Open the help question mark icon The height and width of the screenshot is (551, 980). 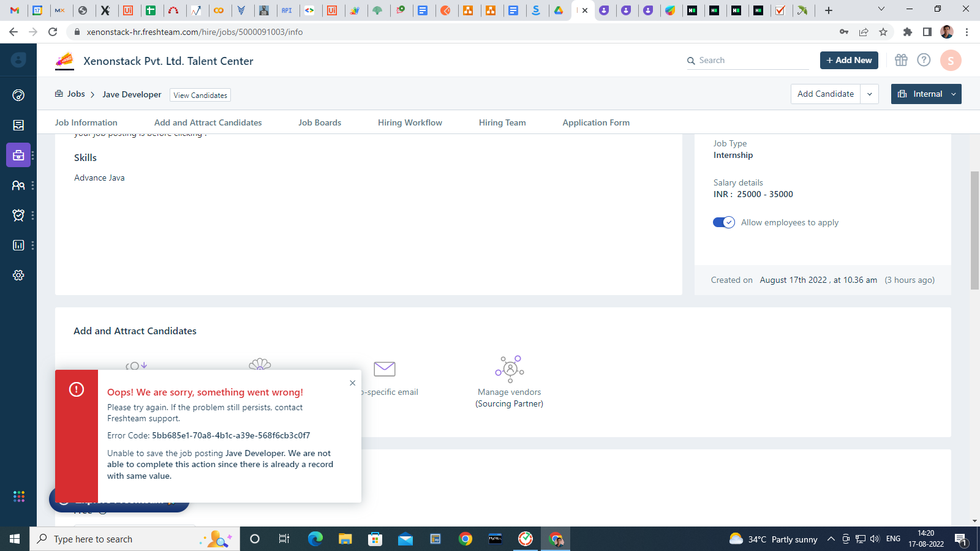tap(924, 60)
